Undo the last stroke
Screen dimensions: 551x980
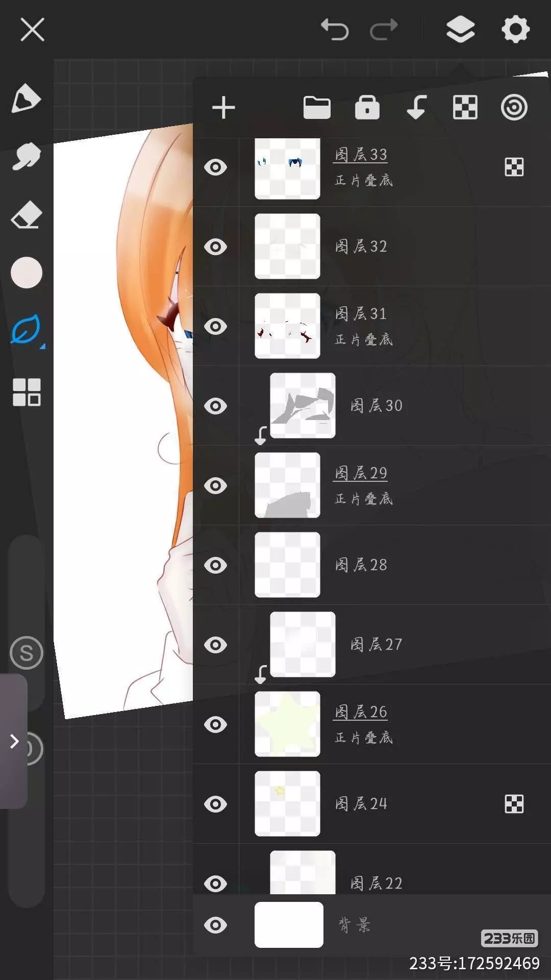(335, 29)
